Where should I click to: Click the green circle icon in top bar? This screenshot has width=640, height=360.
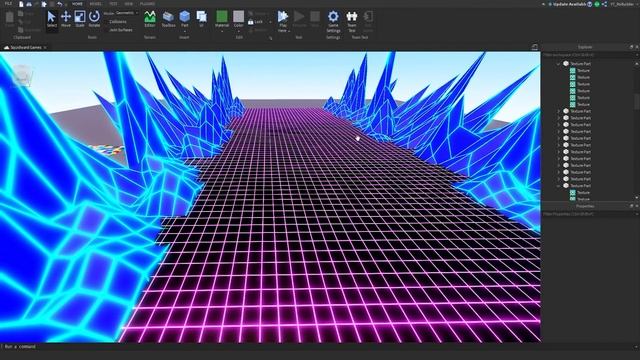click(597, 4)
